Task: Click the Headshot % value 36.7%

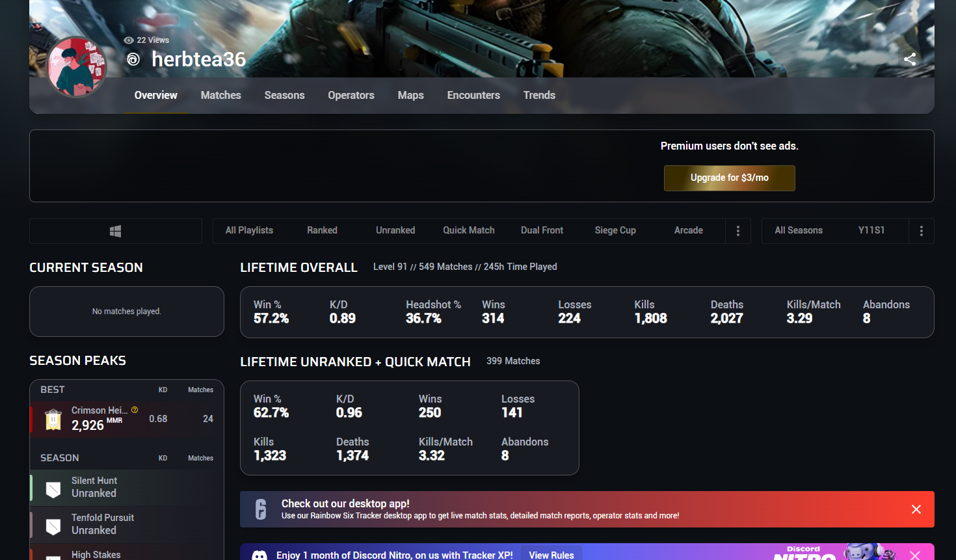Action: point(423,318)
